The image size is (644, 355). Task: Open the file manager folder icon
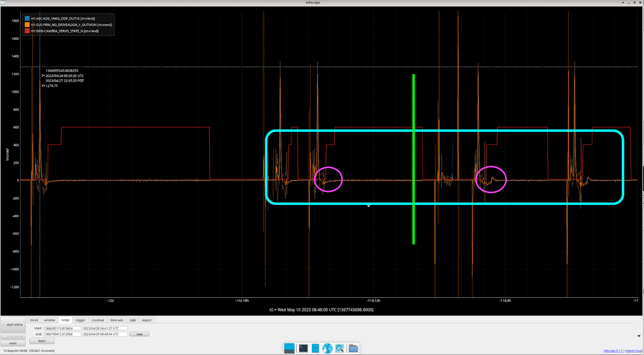353,348
